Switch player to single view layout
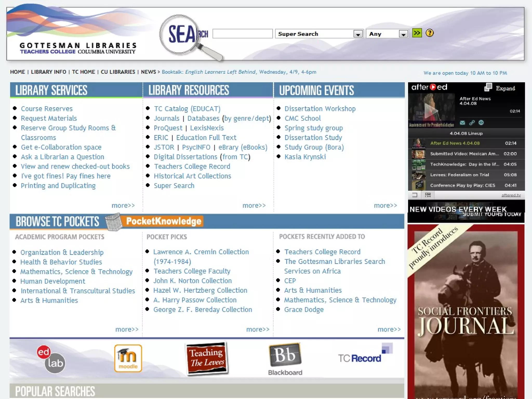This screenshot has width=532, height=399. 415,195
